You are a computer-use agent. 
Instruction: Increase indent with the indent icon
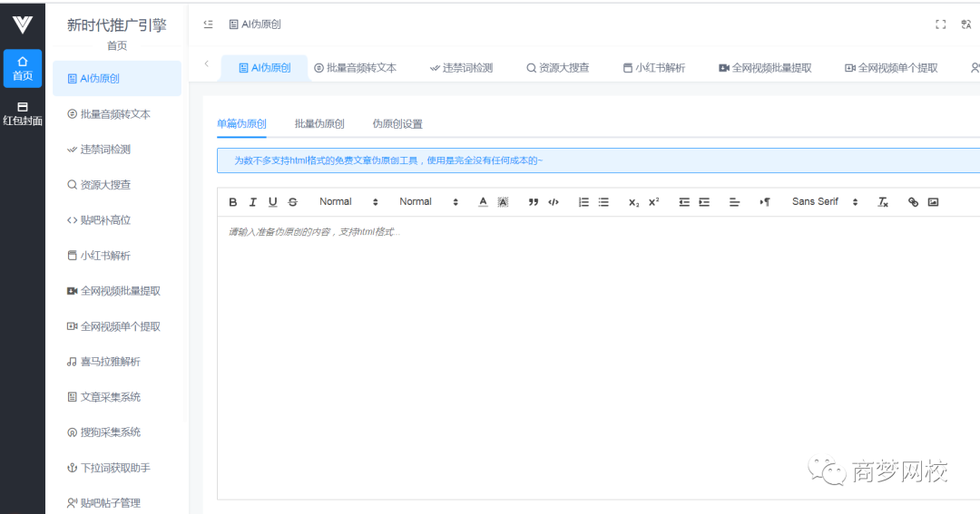click(x=704, y=202)
